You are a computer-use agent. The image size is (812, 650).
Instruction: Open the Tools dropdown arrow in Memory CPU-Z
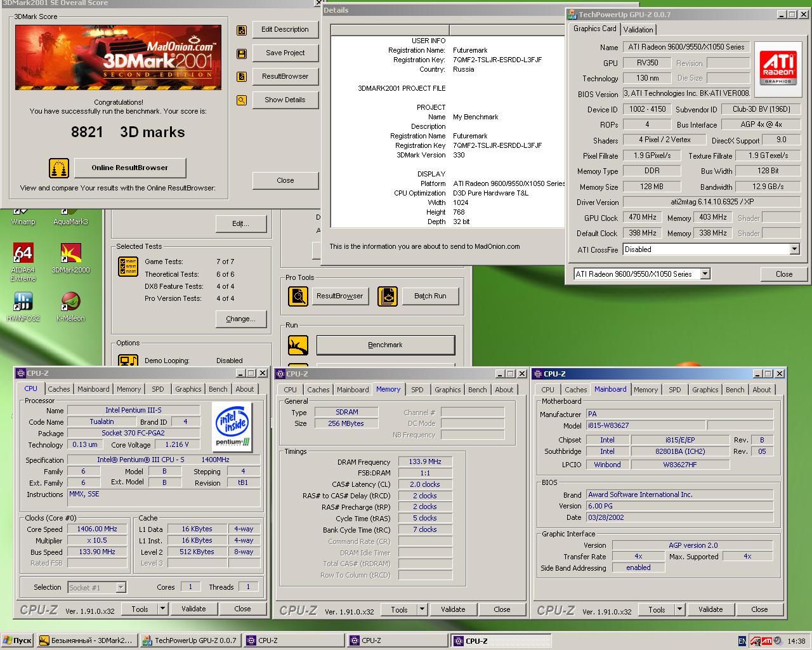coord(422,609)
